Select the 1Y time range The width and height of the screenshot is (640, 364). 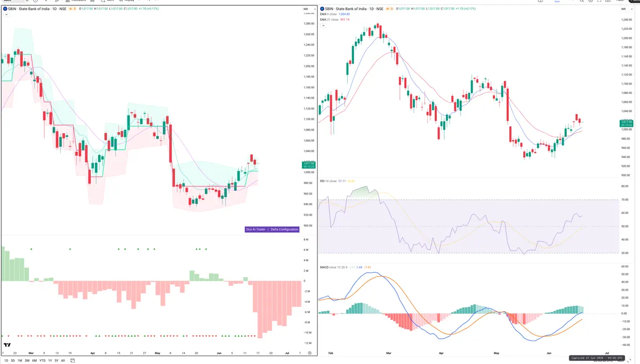pyautogui.click(x=50, y=361)
